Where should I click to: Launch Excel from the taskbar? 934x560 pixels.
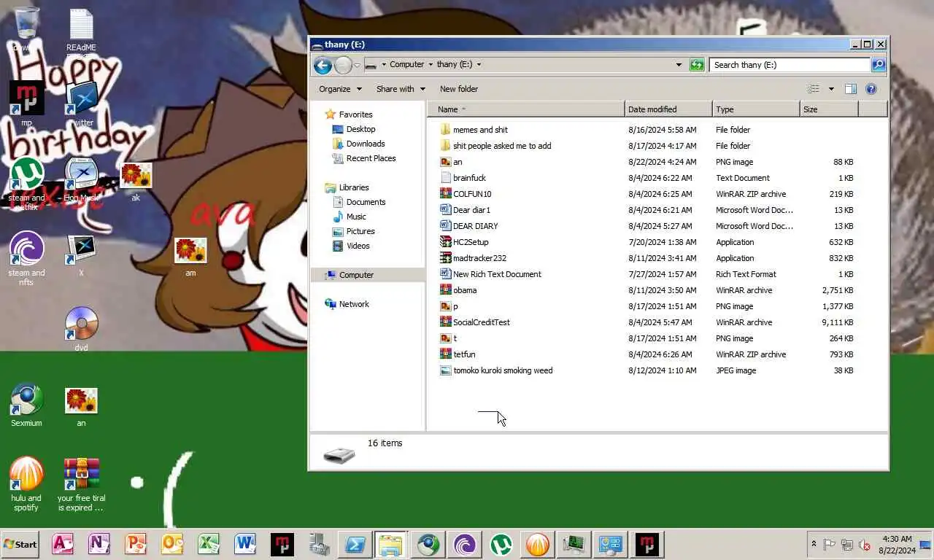click(209, 544)
